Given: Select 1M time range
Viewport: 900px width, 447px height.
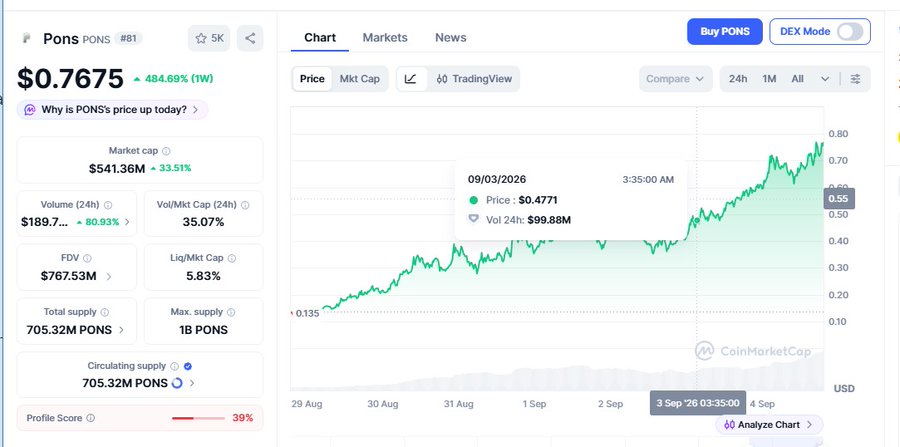Looking at the screenshot, I should click(x=769, y=79).
